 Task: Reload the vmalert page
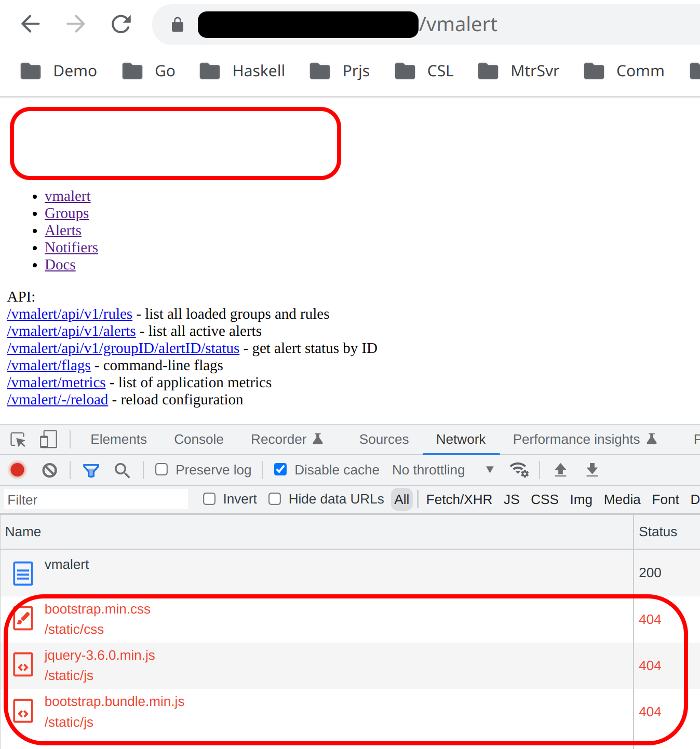pyautogui.click(x=120, y=24)
